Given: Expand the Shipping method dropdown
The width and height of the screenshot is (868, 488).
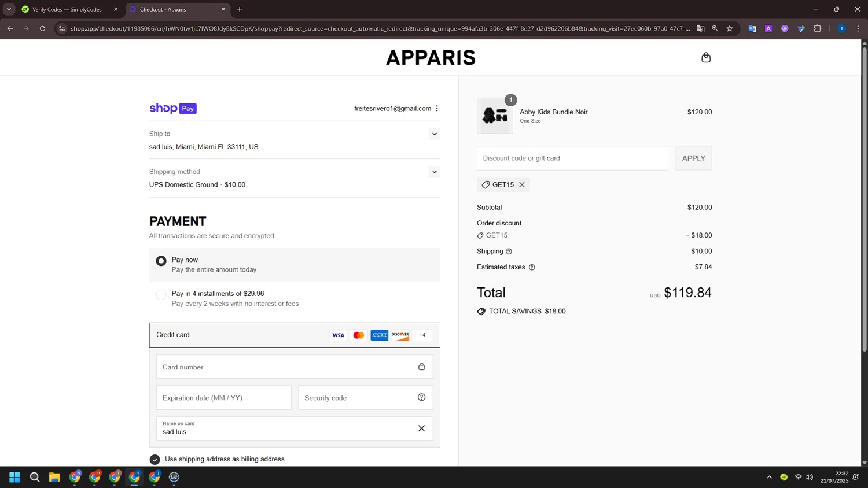Looking at the screenshot, I should (x=435, y=172).
